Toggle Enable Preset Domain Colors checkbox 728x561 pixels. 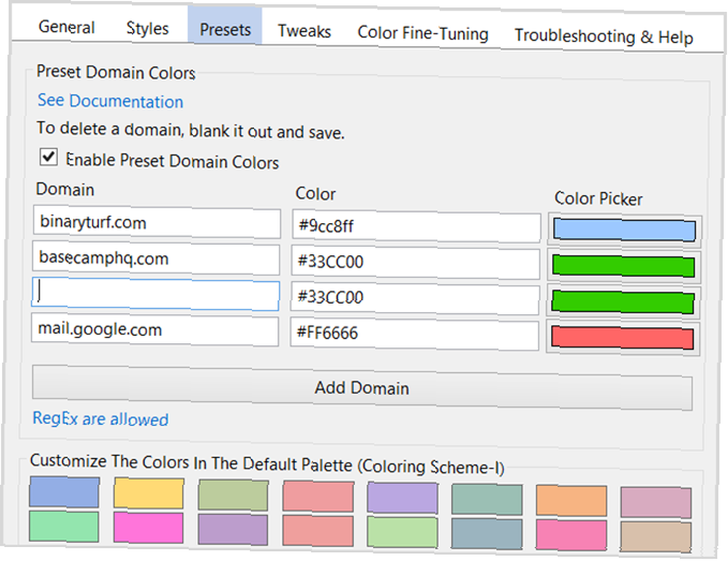[49, 157]
